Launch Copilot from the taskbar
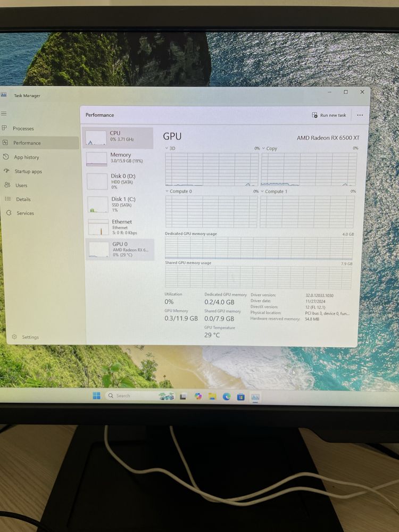 coord(198,396)
